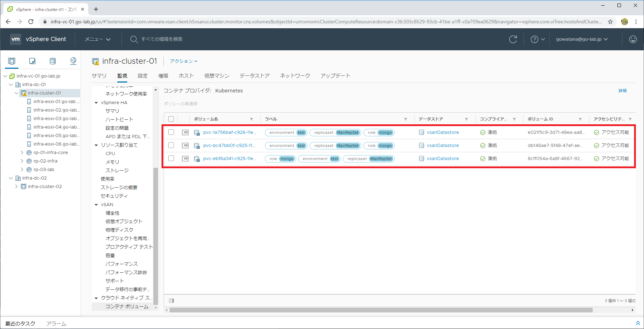Collapse the vSAN monitor section

tap(96, 205)
